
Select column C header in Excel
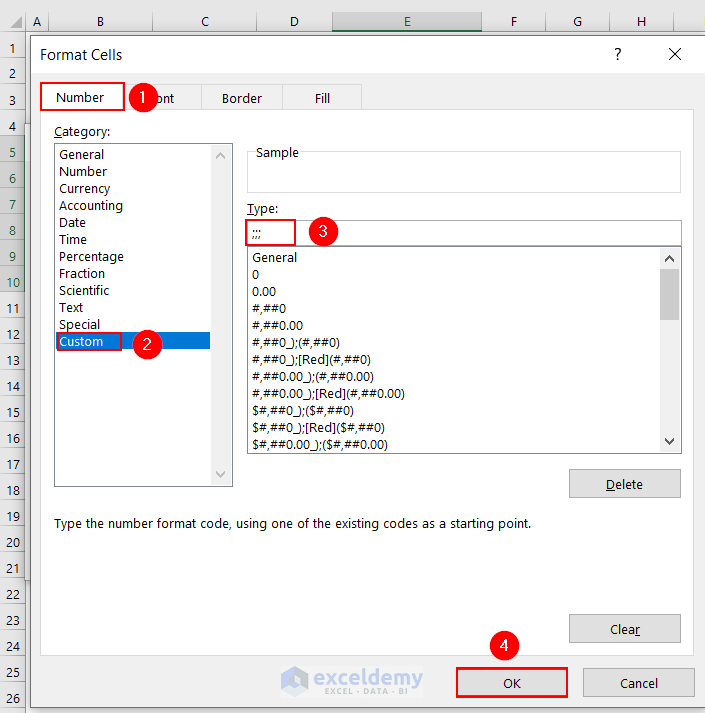(x=205, y=21)
